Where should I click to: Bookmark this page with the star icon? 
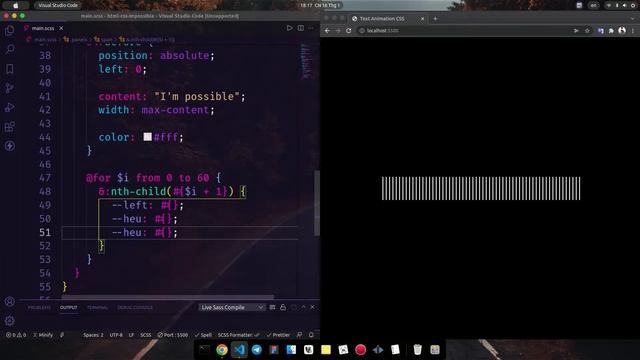point(587,31)
